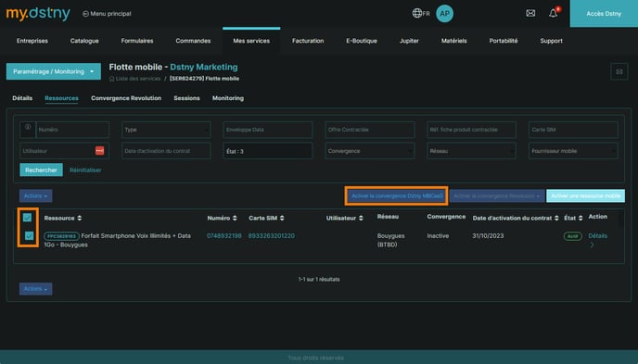Image resolution: width=638 pixels, height=364 pixels.
Task: Open the language globe FR selector
Action: click(421, 13)
